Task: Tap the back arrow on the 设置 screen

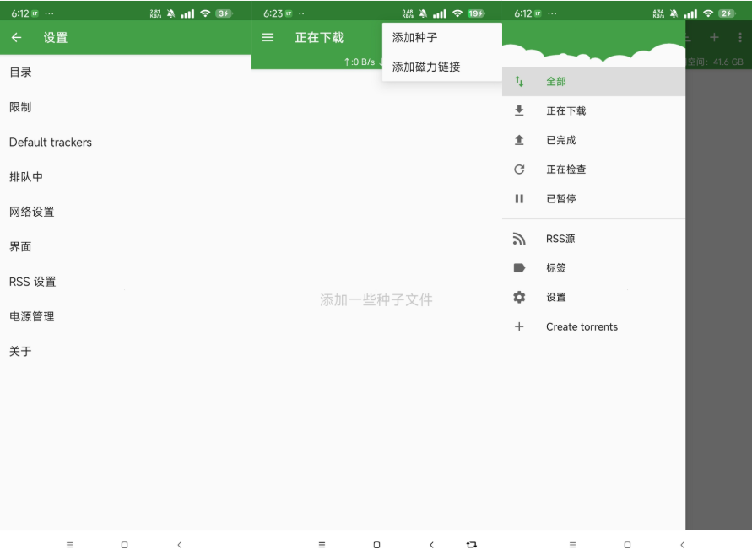Action: click(16, 38)
